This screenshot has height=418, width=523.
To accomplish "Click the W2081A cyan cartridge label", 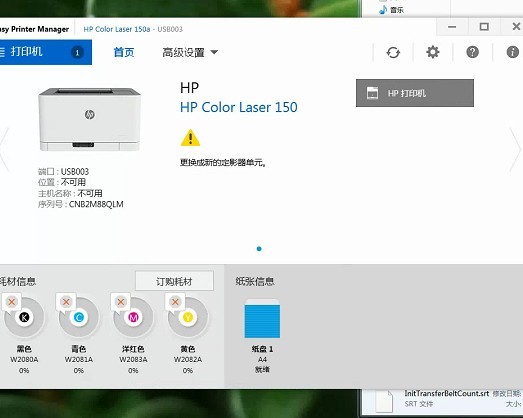I will [79, 360].
